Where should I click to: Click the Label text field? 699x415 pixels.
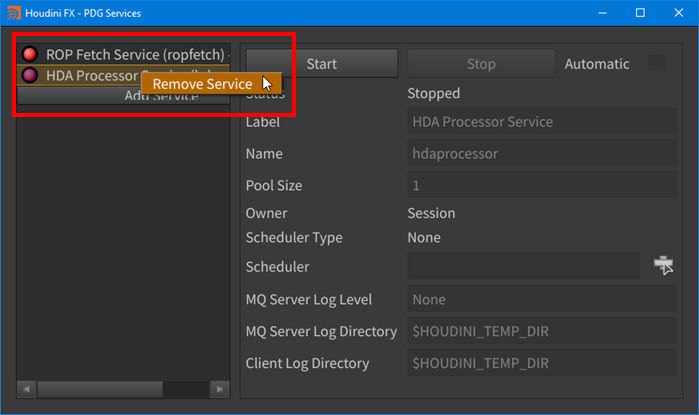tap(543, 122)
